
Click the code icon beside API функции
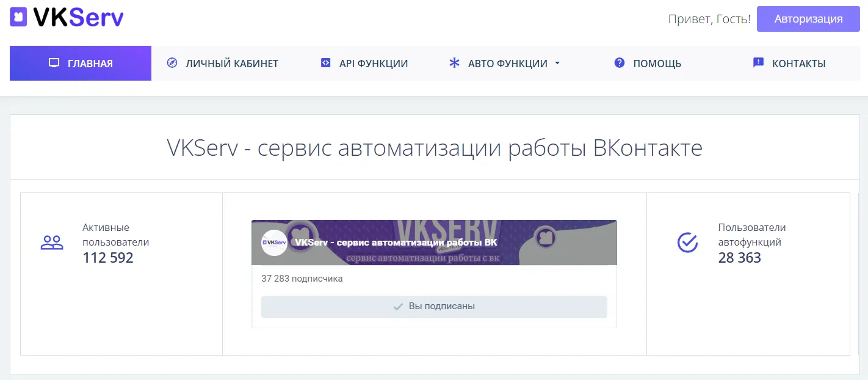click(x=326, y=63)
